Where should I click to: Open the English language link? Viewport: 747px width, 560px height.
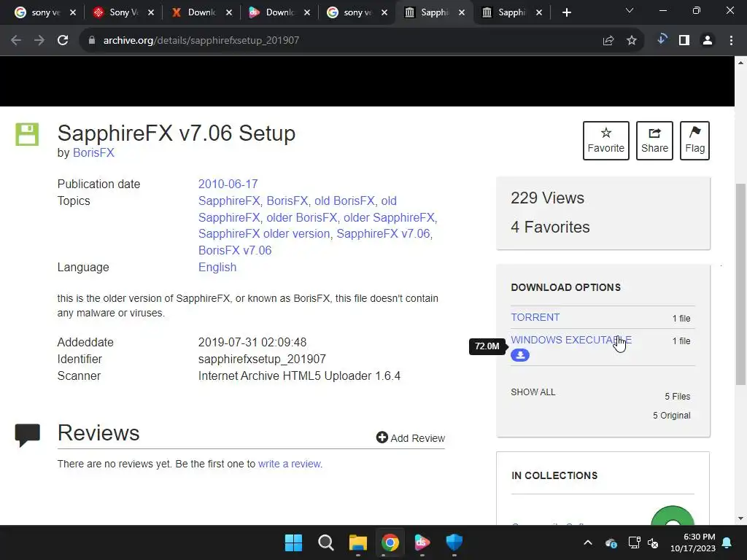217,267
